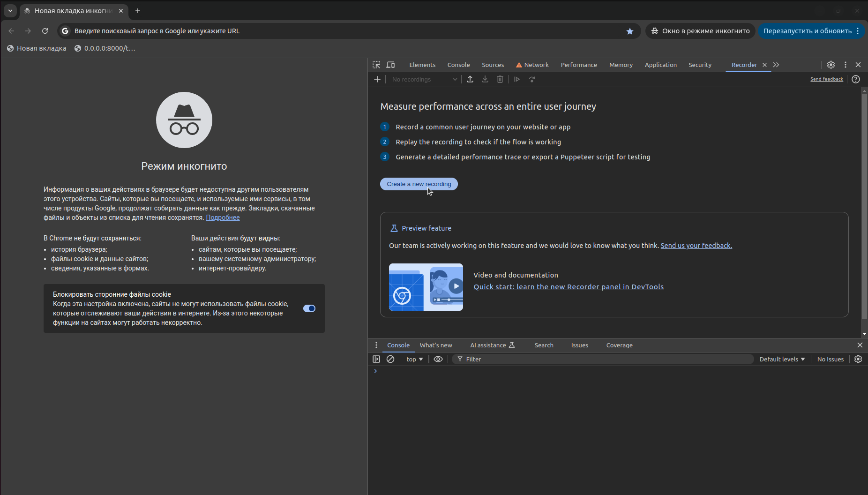Expand the top context selector dropdown
The width and height of the screenshot is (868, 495).
414,359
